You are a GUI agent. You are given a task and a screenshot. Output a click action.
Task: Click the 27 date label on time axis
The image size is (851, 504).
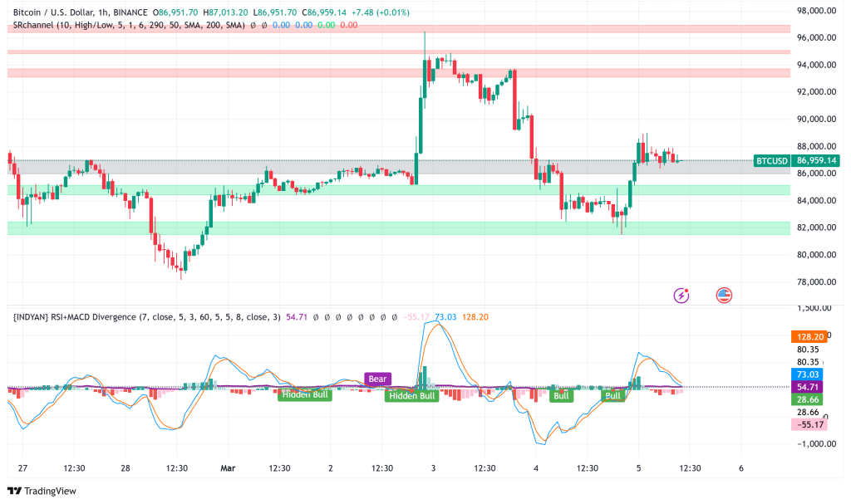22,467
